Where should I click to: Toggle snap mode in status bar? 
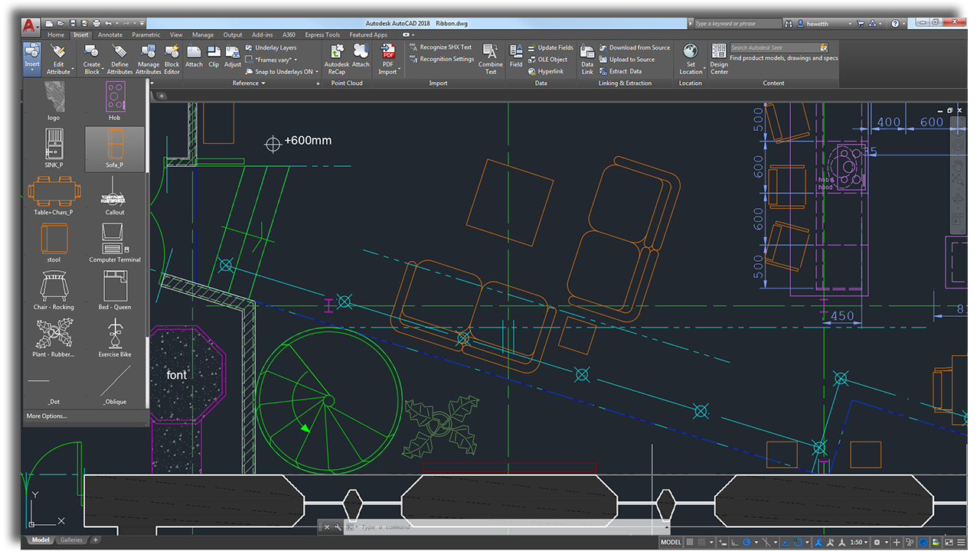pyautogui.click(x=701, y=543)
